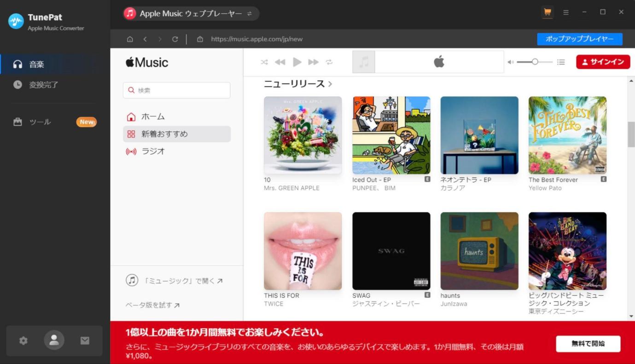This screenshot has width=635, height=364.
Task: Adjust the volume slider
Action: pyautogui.click(x=534, y=62)
